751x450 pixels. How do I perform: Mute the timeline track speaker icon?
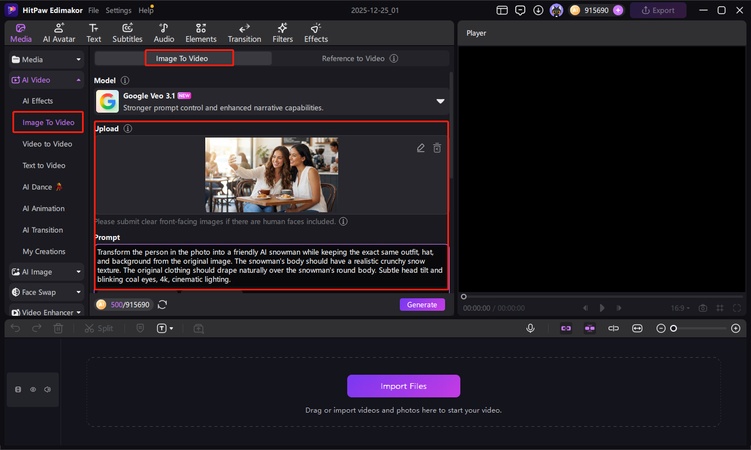coord(47,389)
